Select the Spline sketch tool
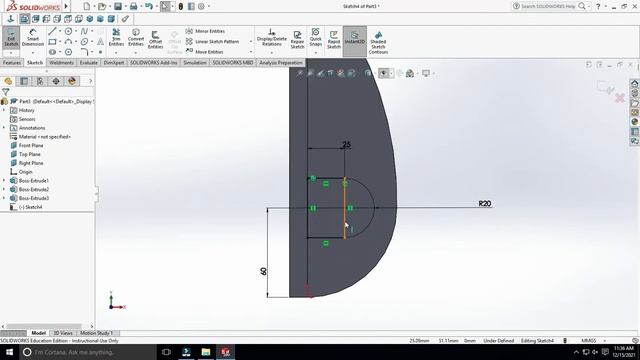The width and height of the screenshot is (640, 360). pos(84,31)
